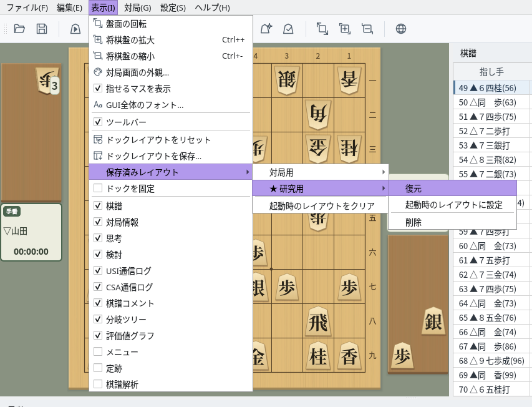Open the 設定(S) menu

pos(173,7)
